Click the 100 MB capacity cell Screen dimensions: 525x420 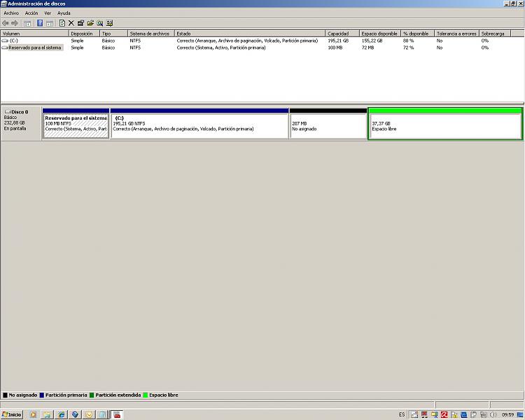pos(335,48)
